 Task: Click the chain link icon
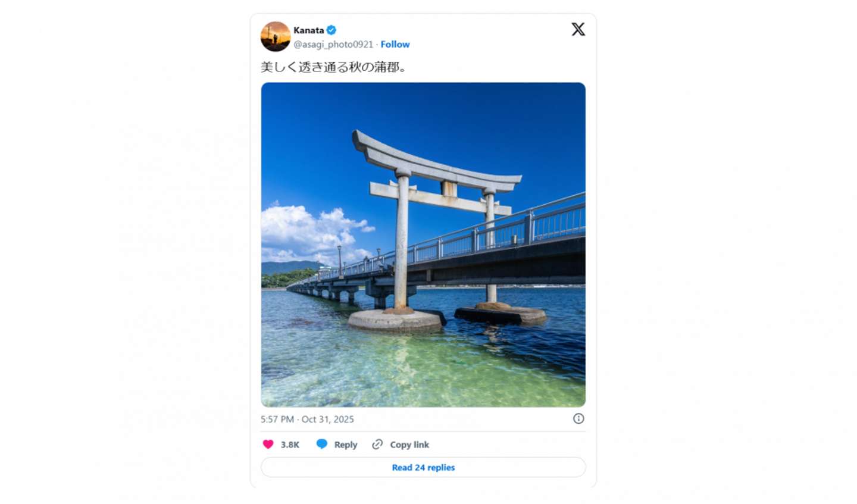377,444
